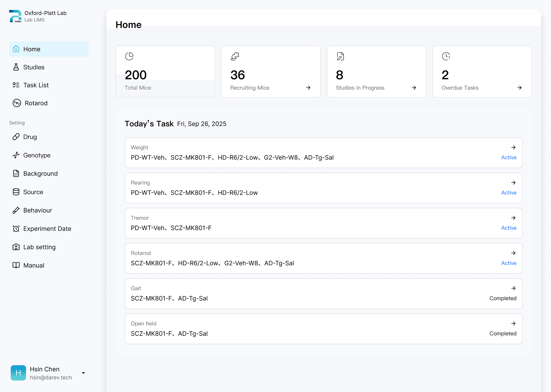The height and width of the screenshot is (392, 551).
Task: Click the Rotarod task group list text
Action: click(x=212, y=263)
